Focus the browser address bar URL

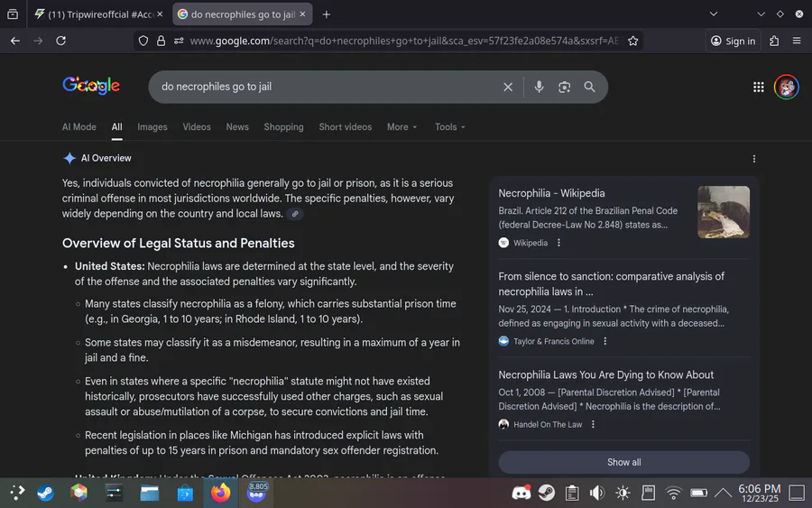404,41
